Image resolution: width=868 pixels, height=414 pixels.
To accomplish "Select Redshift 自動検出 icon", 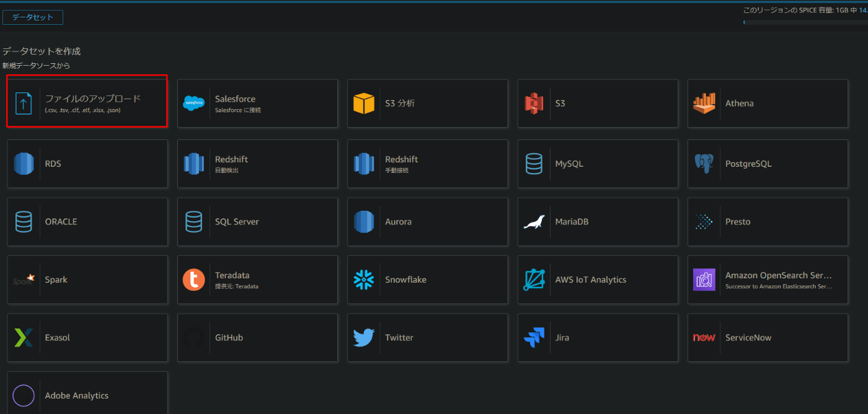I will pyautogui.click(x=193, y=164).
